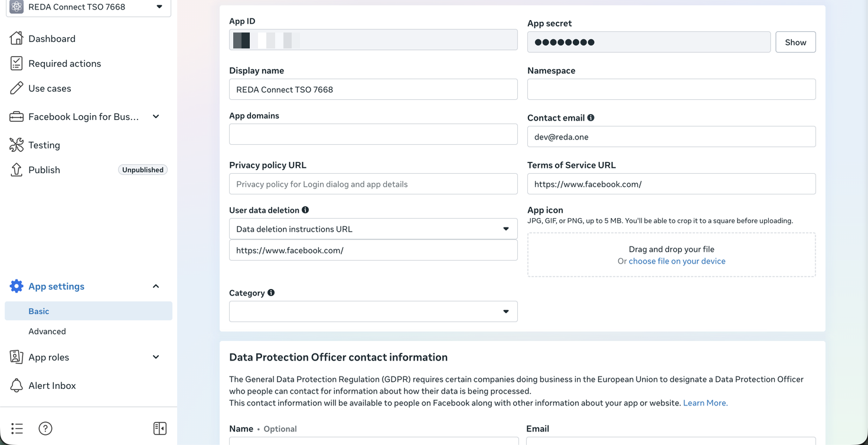Click the Facebook Login briefcase icon
This screenshot has height=445, width=868.
[x=17, y=116]
